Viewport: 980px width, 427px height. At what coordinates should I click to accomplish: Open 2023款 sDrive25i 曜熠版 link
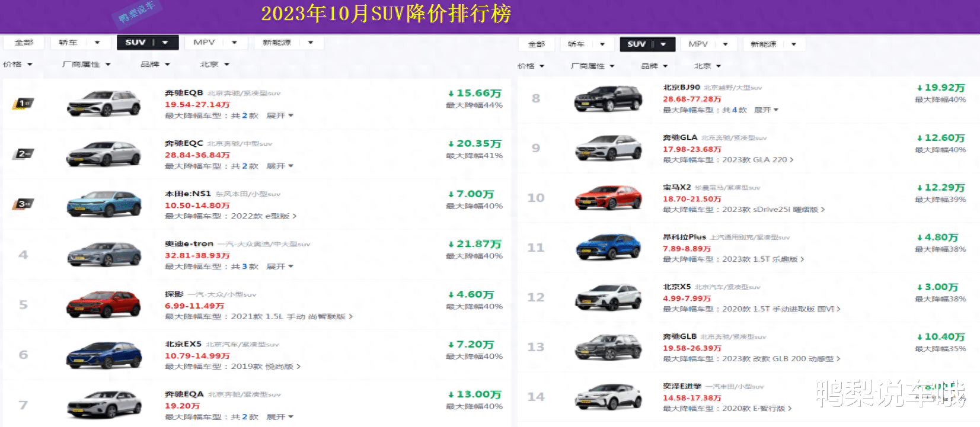[x=773, y=210]
